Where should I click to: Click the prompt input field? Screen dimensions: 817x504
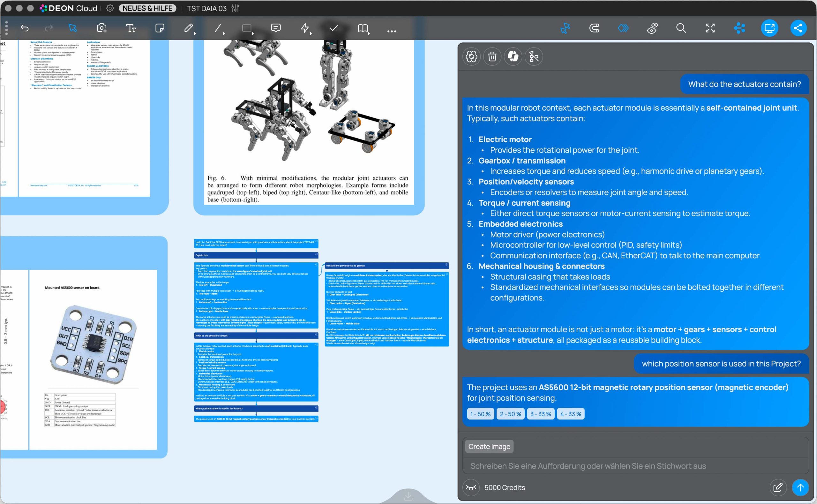pyautogui.click(x=634, y=466)
